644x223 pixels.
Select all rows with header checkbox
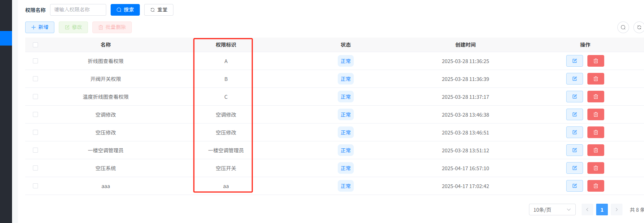point(35,45)
